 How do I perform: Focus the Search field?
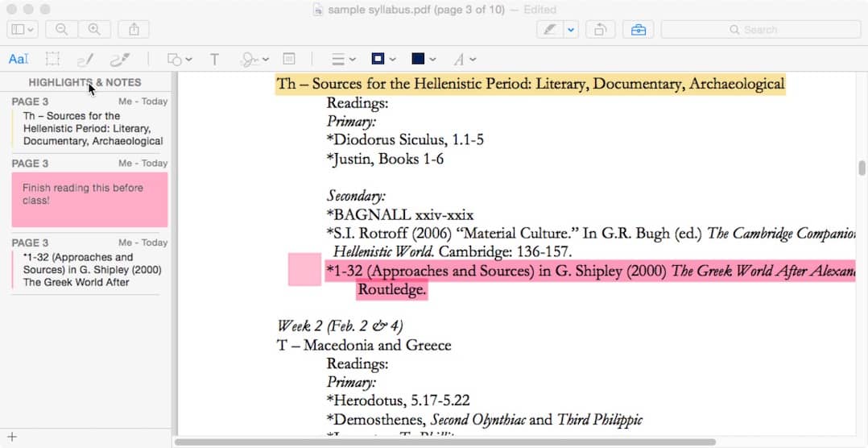click(x=761, y=29)
